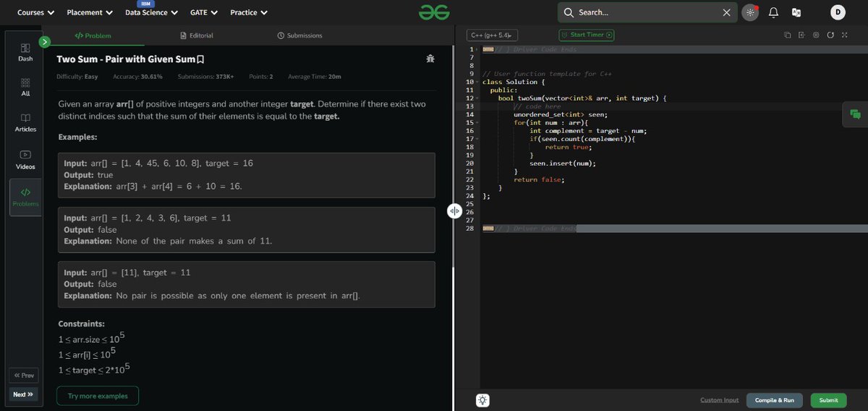
Task: Submit the solution
Action: pyautogui.click(x=828, y=400)
